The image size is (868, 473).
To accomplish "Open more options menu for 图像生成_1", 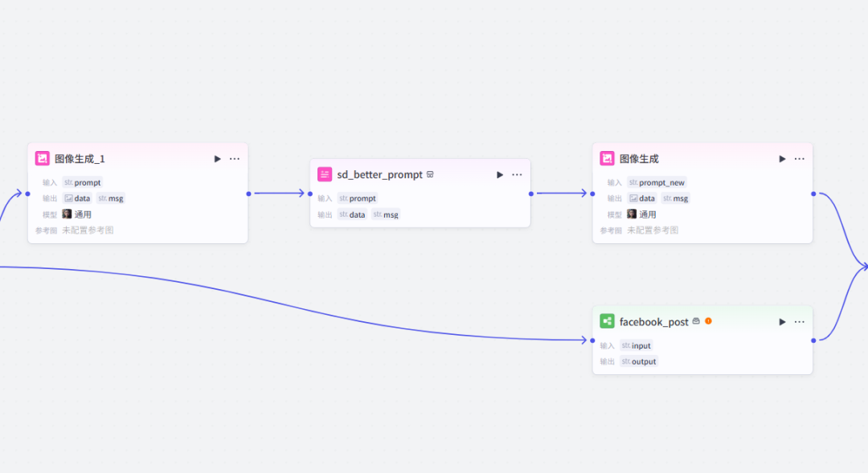I will (x=235, y=159).
